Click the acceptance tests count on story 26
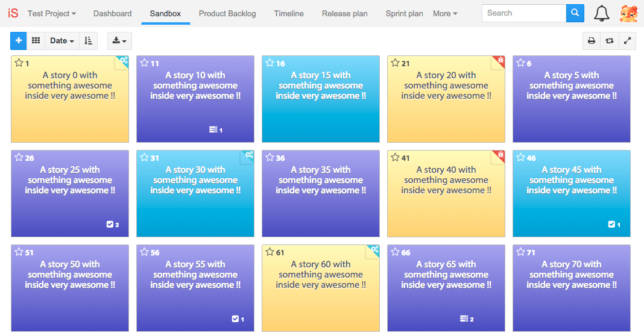This screenshot has width=644, height=336. (113, 225)
